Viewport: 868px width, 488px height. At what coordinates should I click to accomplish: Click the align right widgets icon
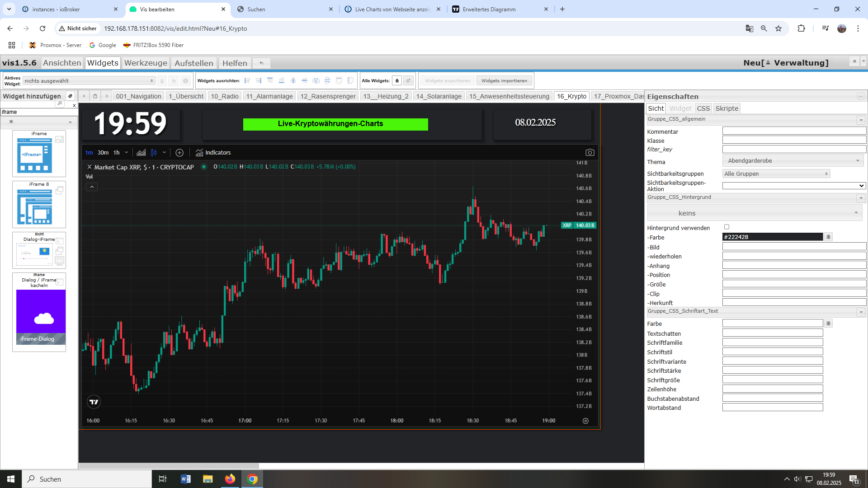coord(259,81)
